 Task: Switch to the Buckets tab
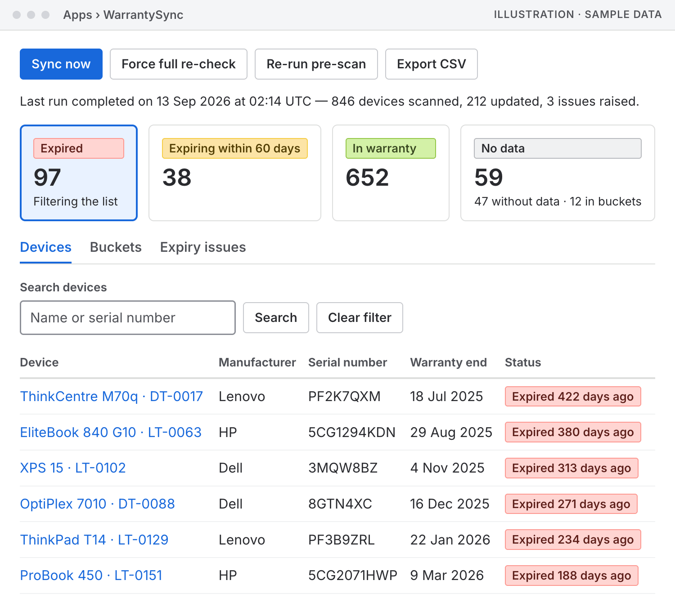tap(116, 247)
